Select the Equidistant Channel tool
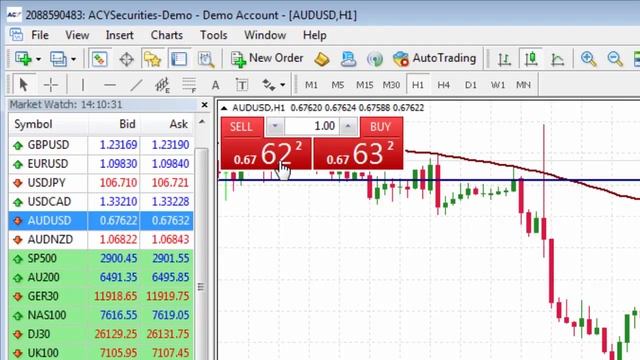 [162, 85]
